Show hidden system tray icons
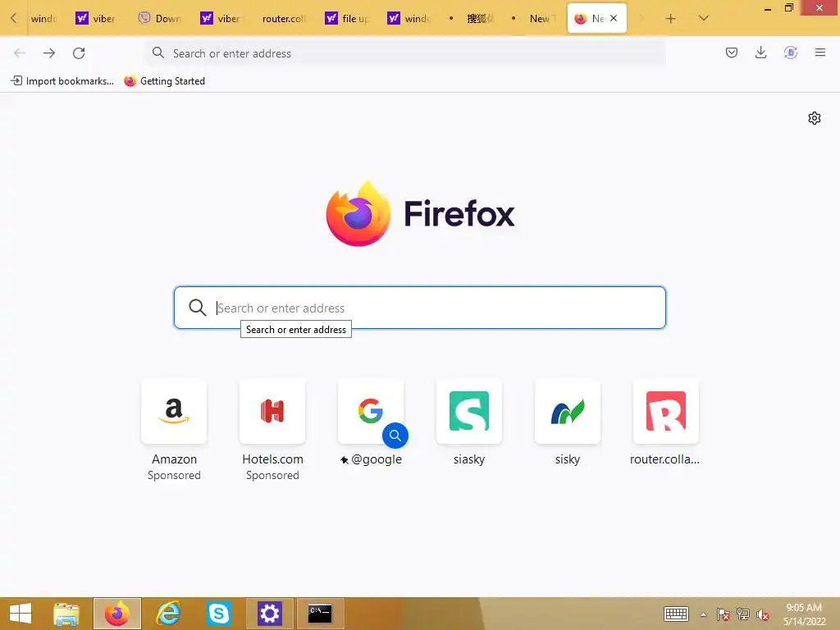 click(x=703, y=614)
